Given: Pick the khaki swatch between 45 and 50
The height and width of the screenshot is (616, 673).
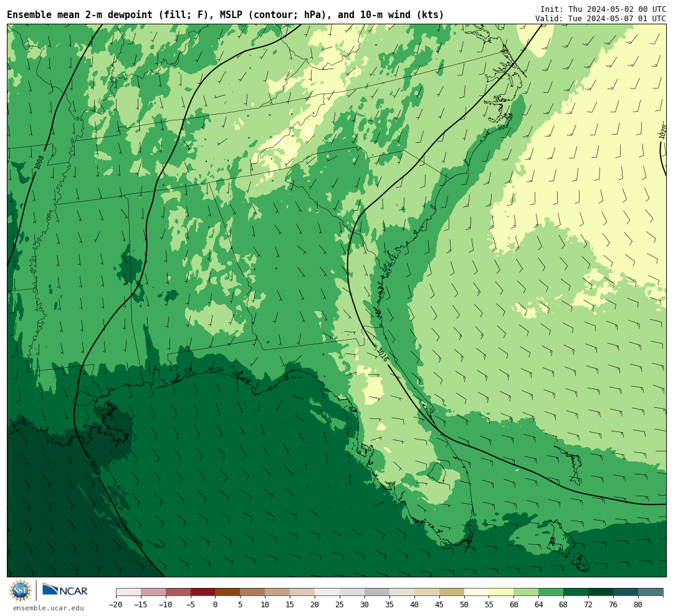Looking at the screenshot, I should tap(452, 592).
